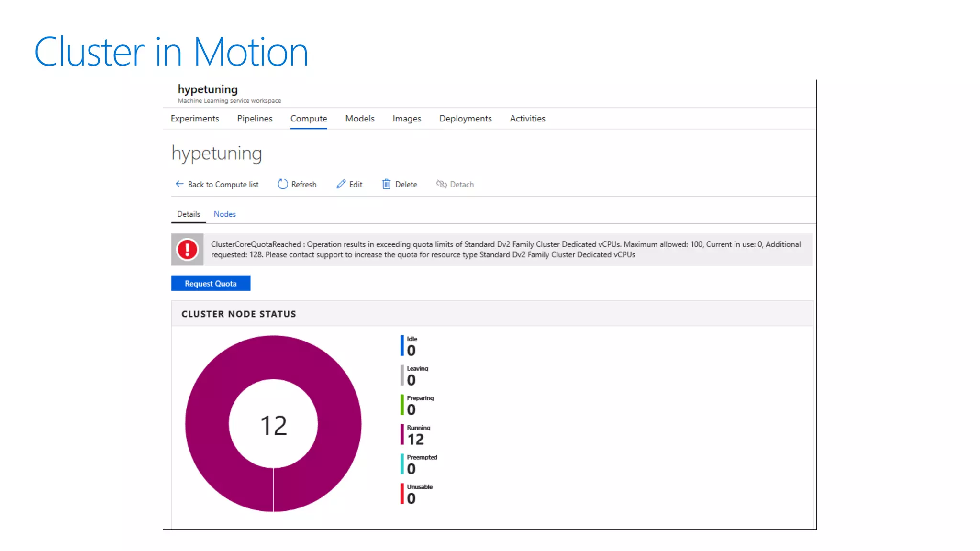
Task: Click the trash can Delete icon
Action: (386, 184)
